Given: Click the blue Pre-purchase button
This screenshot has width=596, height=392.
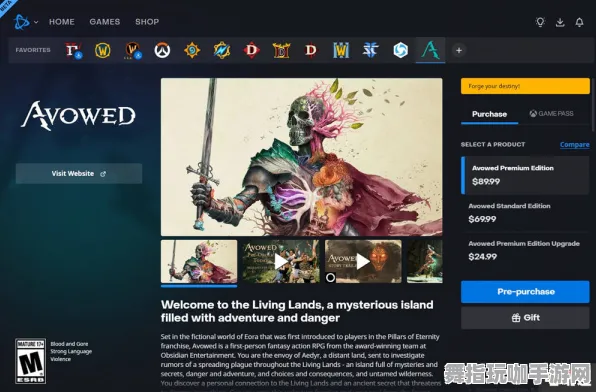Looking at the screenshot, I should coord(525,292).
